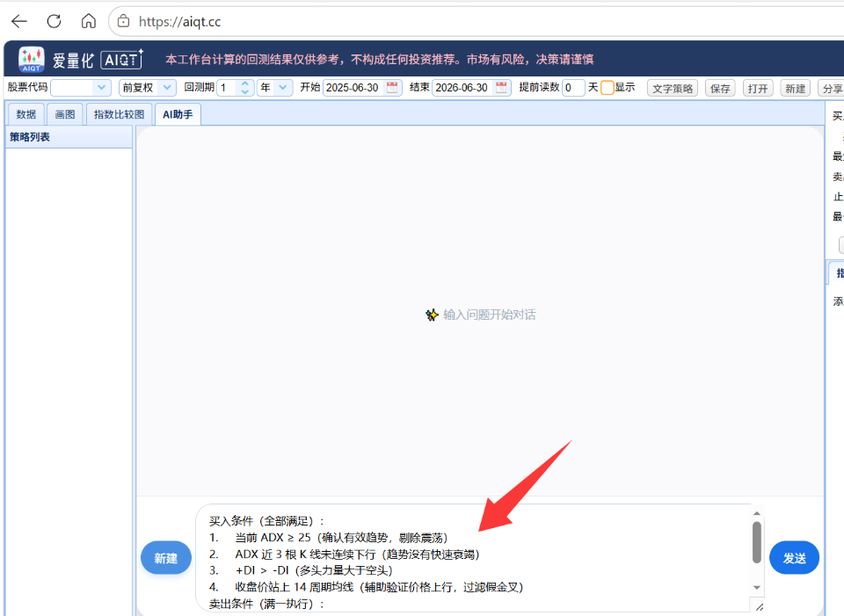This screenshot has width=844, height=616.
Task: Open the 指数比较图 tab
Action: tap(119, 114)
